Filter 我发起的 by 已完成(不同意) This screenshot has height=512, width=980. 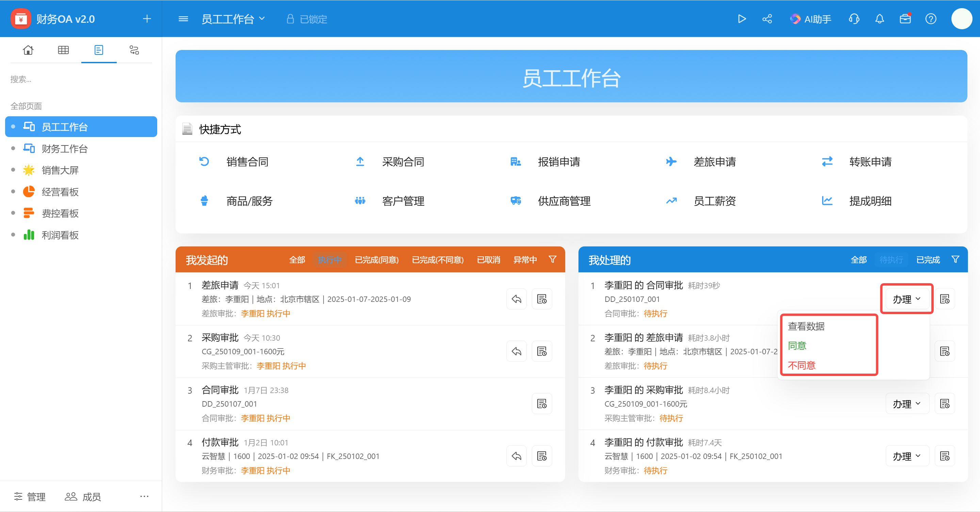[x=438, y=260]
